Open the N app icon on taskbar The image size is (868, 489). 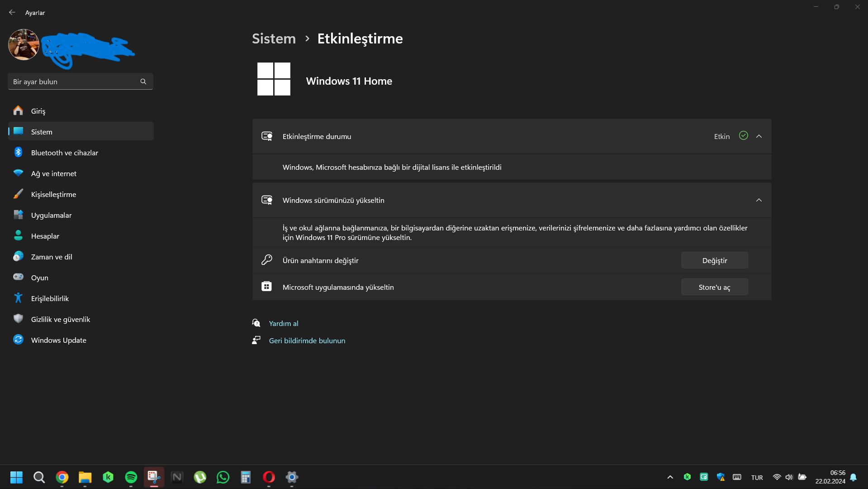pos(177,477)
